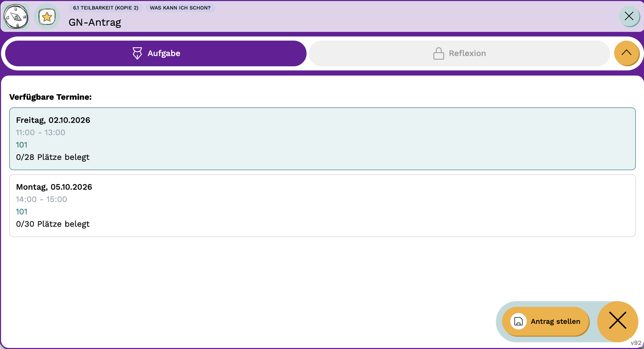Screen dimensions: 644x349
Task: Click the padlock icon beside Reflexion
Action: [439, 53]
